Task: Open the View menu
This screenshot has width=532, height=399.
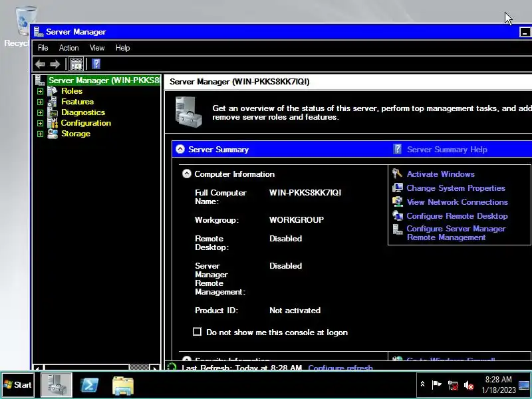Action: [x=97, y=48]
